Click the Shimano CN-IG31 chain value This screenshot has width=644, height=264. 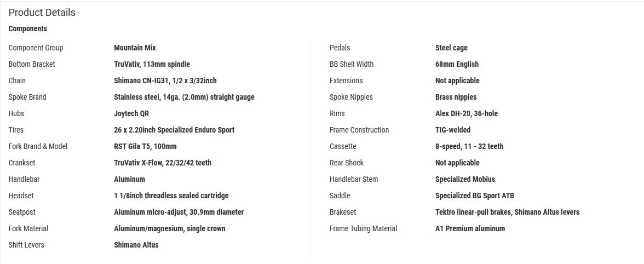coord(165,81)
